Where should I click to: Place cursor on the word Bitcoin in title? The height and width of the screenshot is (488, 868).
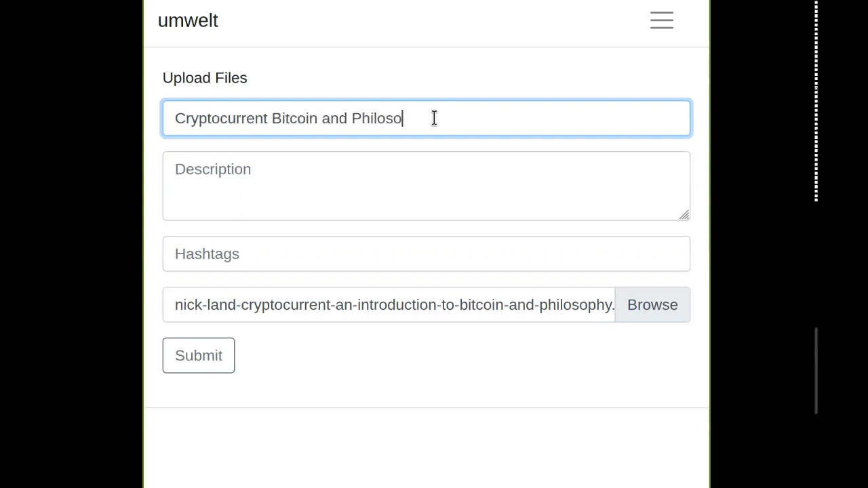(294, 119)
